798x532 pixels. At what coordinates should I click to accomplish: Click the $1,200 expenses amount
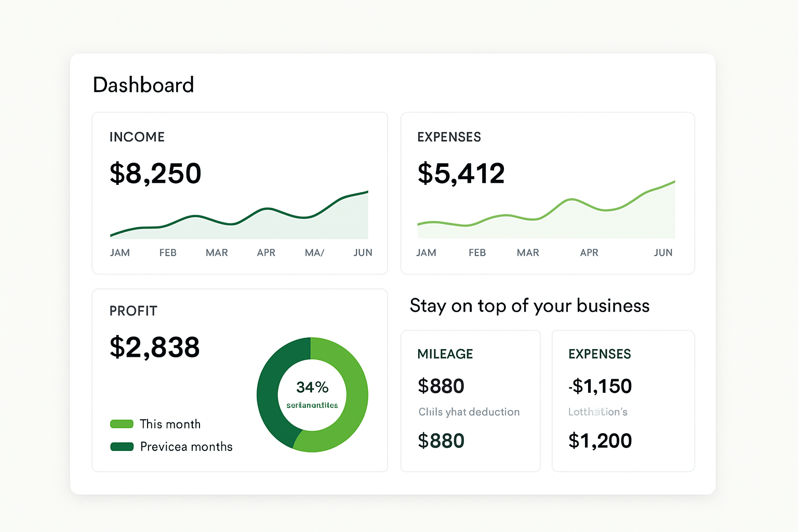[600, 441]
